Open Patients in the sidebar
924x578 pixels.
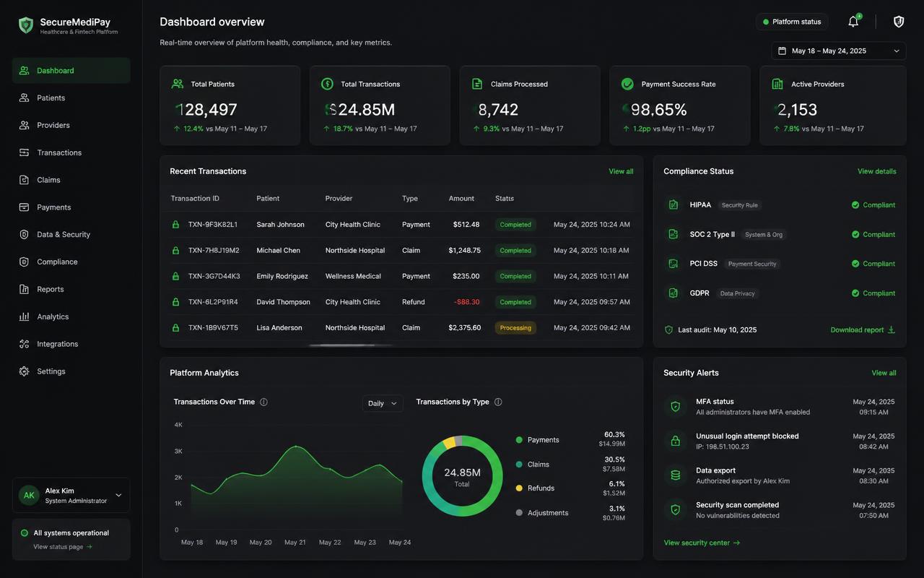71,98
